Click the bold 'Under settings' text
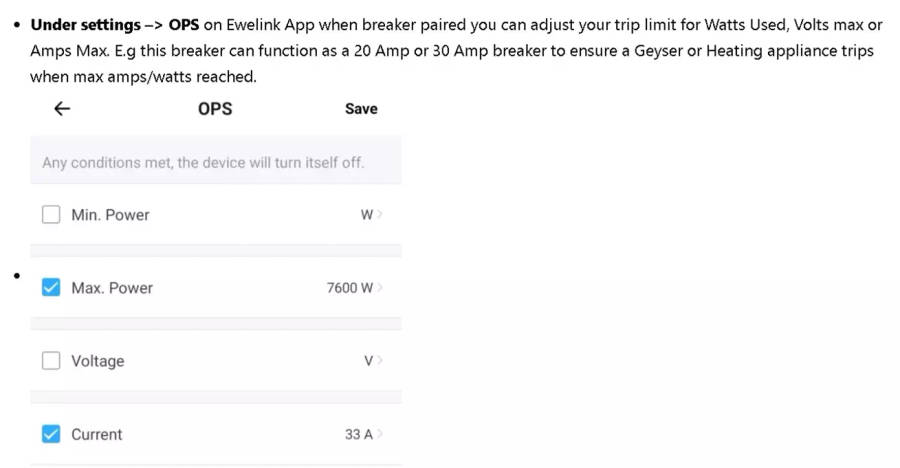The width and height of the screenshot is (900, 468). (x=86, y=25)
